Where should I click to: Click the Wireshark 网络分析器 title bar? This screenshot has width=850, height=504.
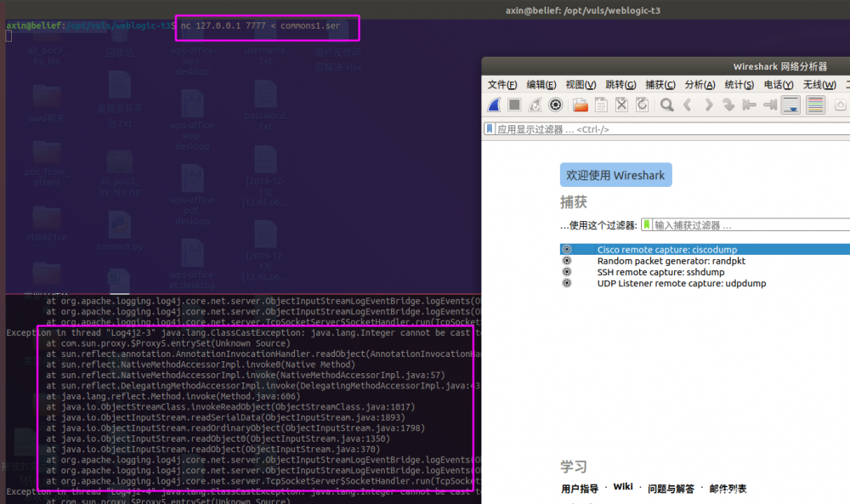(x=780, y=66)
